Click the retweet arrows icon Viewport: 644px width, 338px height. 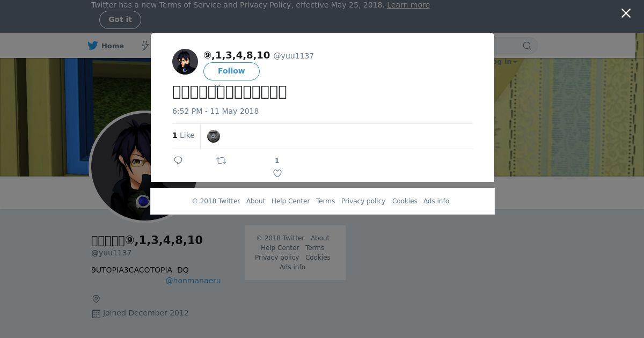pyautogui.click(x=221, y=160)
